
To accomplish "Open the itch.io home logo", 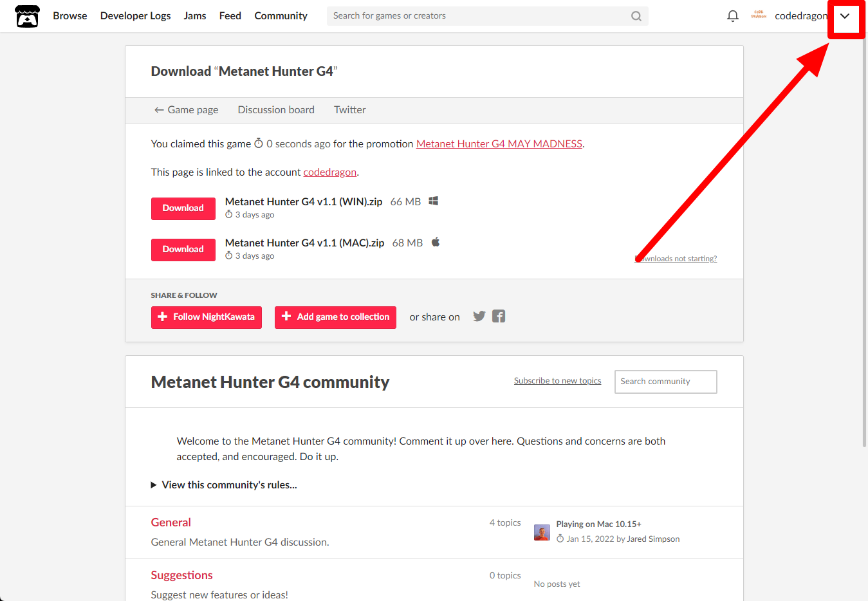I will point(28,16).
